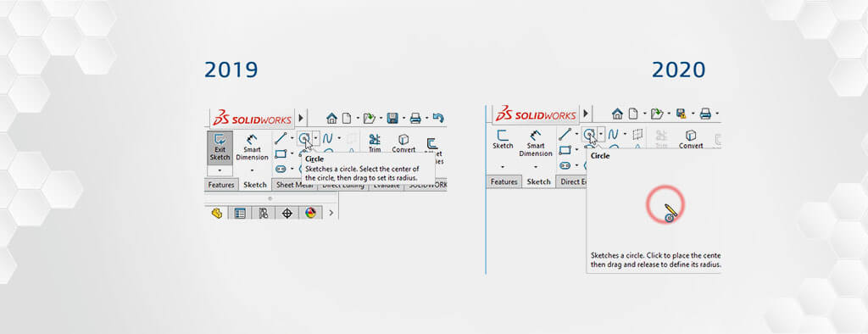Open the Sketch button dropdown in 2020
Image resolution: width=868 pixels, height=334 pixels.
(503, 166)
